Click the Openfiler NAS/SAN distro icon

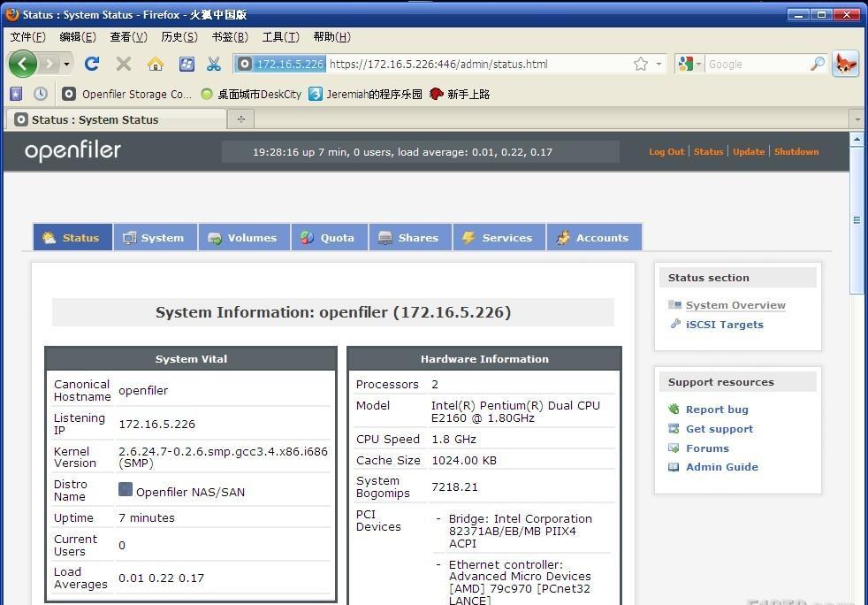click(x=126, y=489)
